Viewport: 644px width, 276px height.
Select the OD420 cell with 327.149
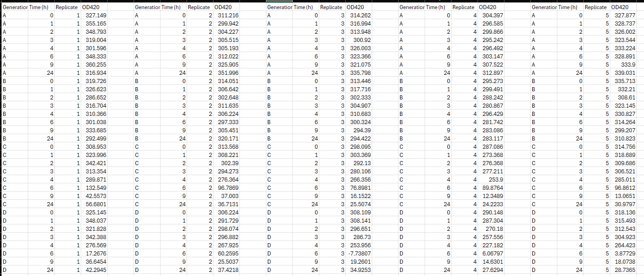tap(94, 16)
